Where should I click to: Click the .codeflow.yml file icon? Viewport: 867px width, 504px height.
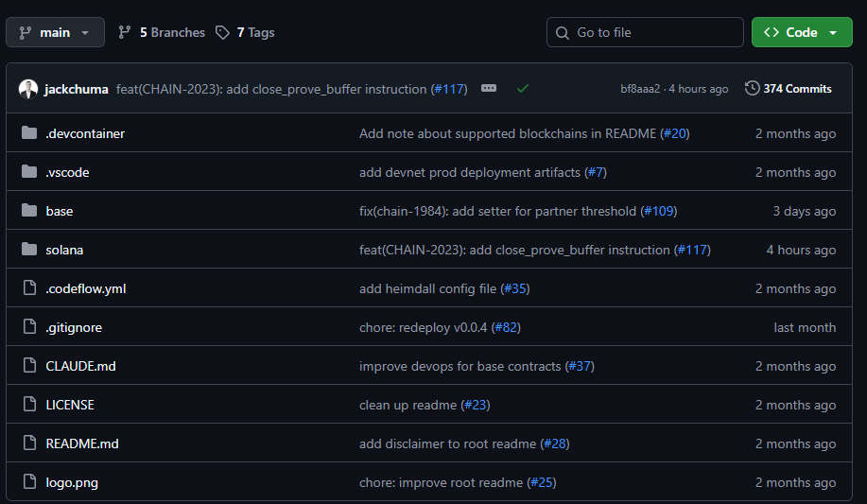tap(30, 288)
